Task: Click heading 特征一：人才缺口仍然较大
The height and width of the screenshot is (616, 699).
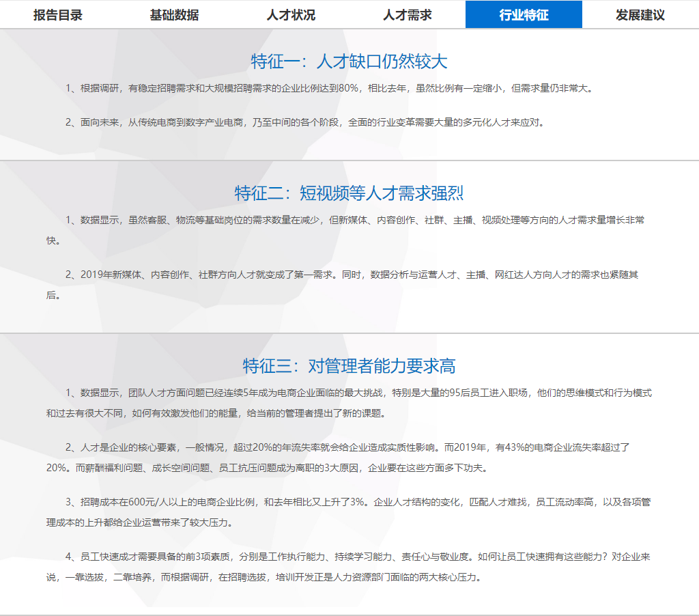Action: click(x=349, y=61)
